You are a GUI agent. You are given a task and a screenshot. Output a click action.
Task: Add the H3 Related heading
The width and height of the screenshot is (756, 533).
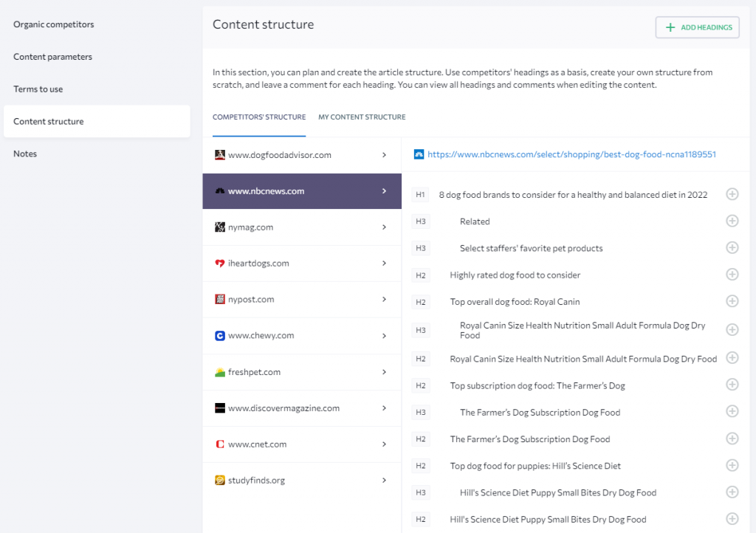tap(732, 221)
